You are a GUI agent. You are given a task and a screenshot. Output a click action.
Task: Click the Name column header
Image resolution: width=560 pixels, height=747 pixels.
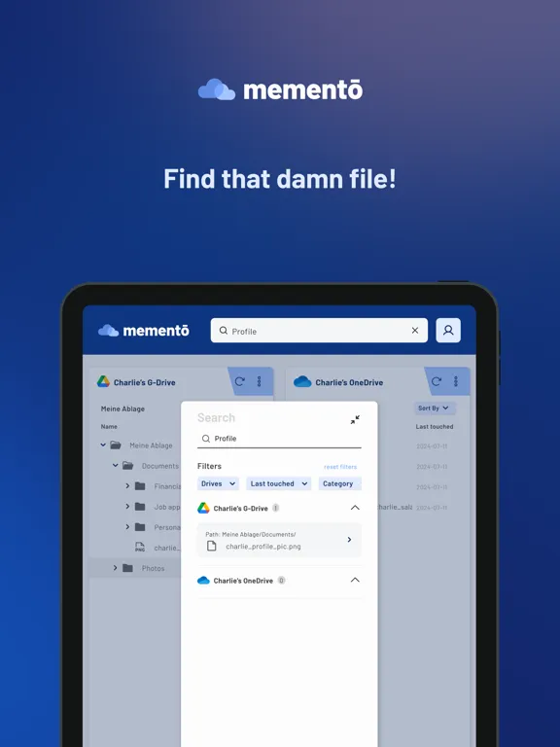pos(109,426)
